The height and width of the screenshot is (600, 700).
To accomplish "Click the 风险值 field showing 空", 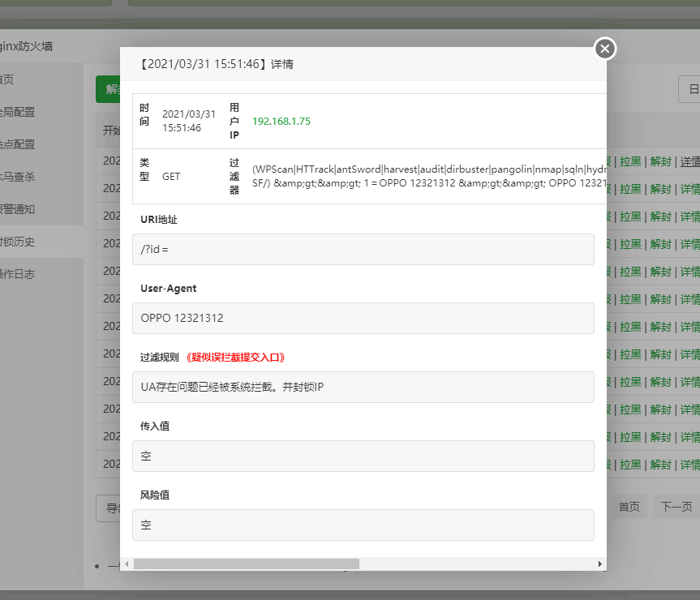I will [x=363, y=525].
